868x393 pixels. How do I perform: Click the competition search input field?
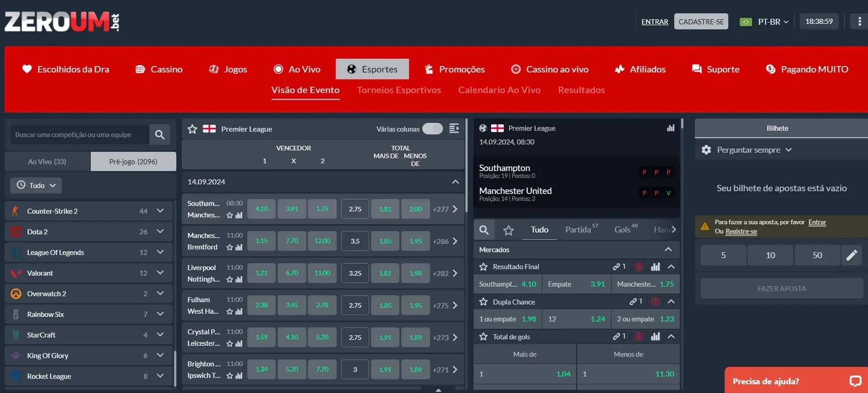(80, 135)
